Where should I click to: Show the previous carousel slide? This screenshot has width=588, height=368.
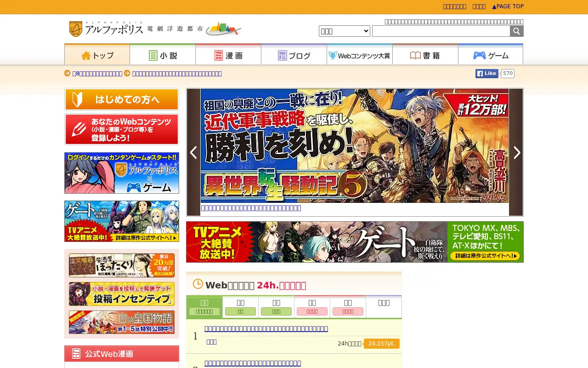click(x=193, y=152)
